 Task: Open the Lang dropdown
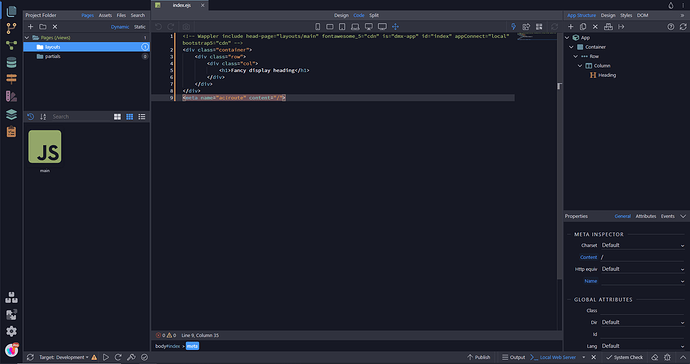[643, 346]
